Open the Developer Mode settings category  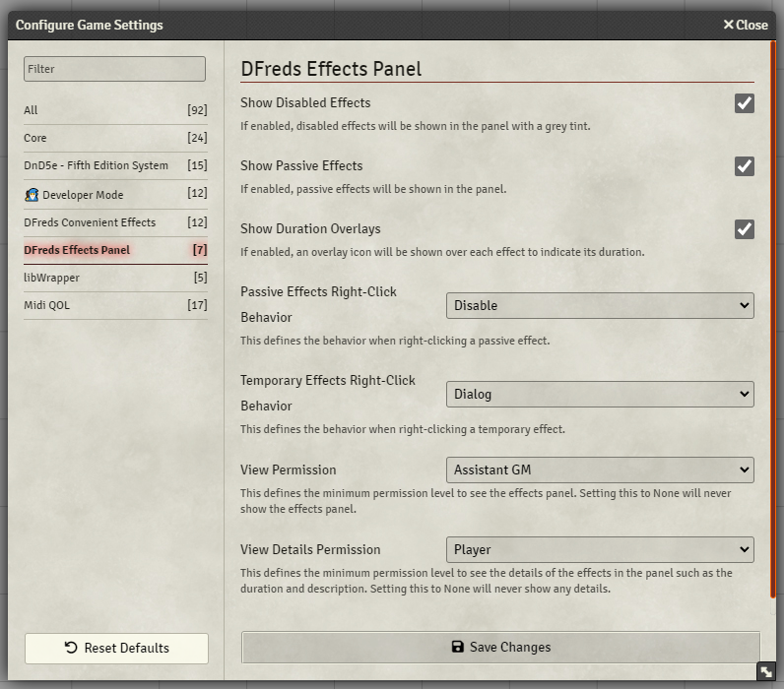115,194
